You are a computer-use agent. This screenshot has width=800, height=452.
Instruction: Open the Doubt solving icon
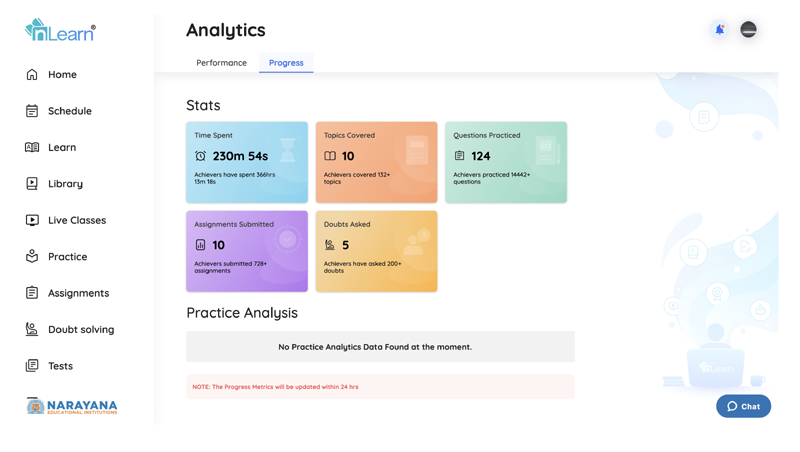coord(32,329)
